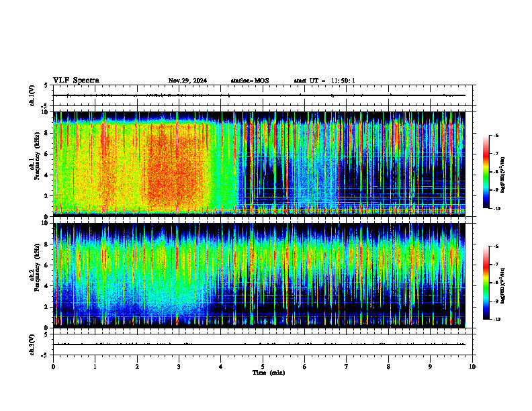Click the 'VLF Spectra' title text
Image resolution: width=532 pixels, height=411 pixels.
pos(76,81)
